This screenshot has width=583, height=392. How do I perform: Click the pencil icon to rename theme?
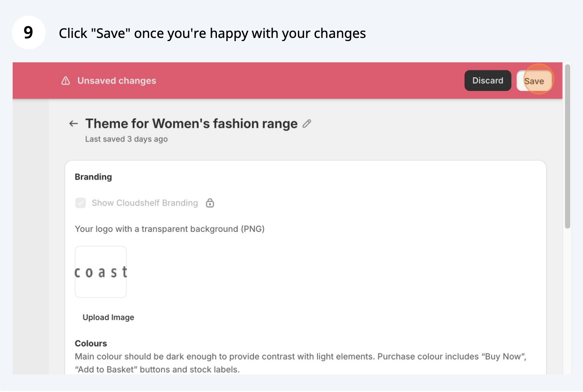307,124
